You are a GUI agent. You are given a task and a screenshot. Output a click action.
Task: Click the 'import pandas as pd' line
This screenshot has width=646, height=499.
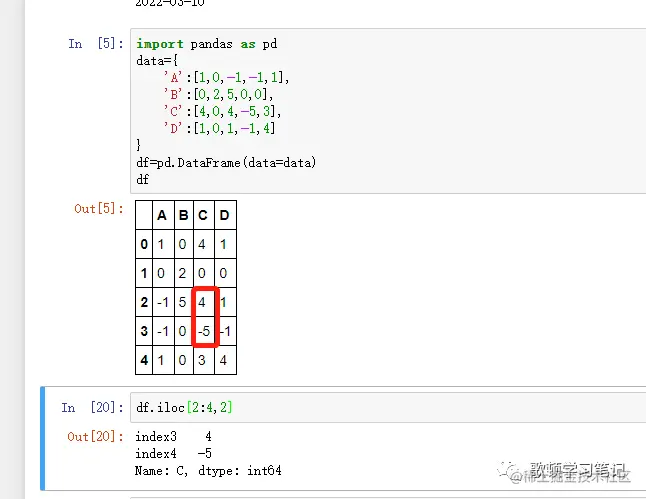(206, 44)
